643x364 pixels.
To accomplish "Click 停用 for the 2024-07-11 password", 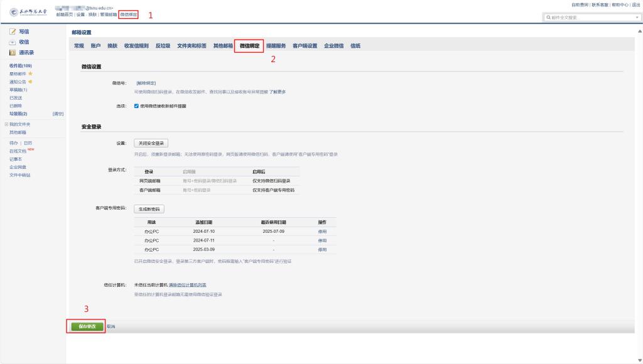I will [x=322, y=240].
